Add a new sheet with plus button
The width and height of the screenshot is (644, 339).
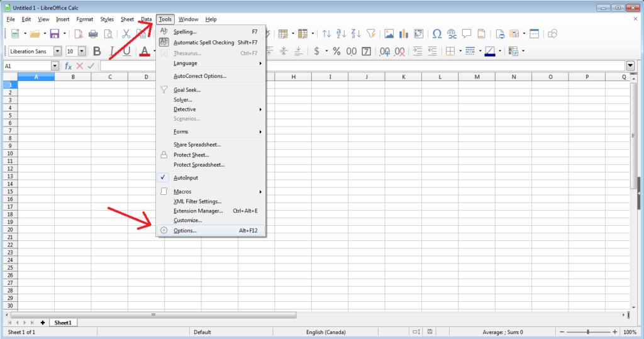pos(43,322)
